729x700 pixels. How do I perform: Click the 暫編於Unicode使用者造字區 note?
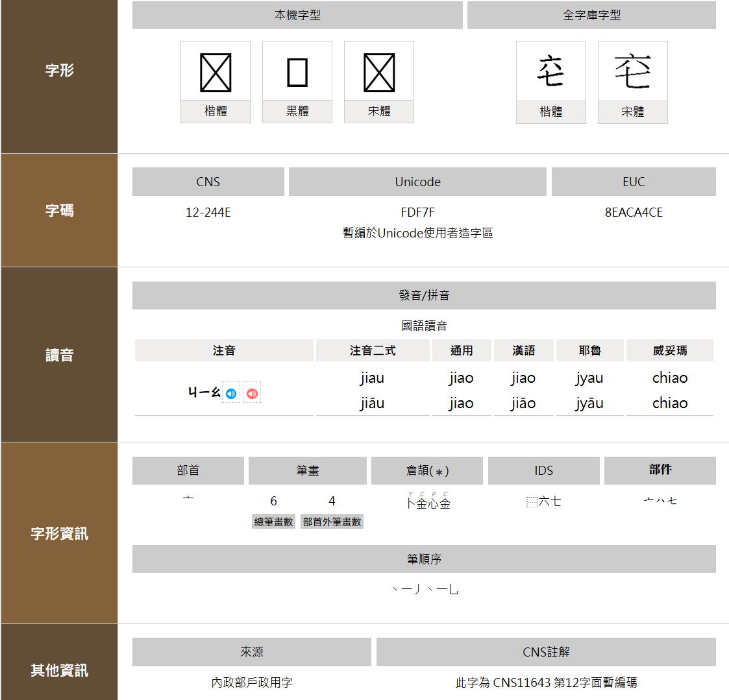pyautogui.click(x=417, y=233)
